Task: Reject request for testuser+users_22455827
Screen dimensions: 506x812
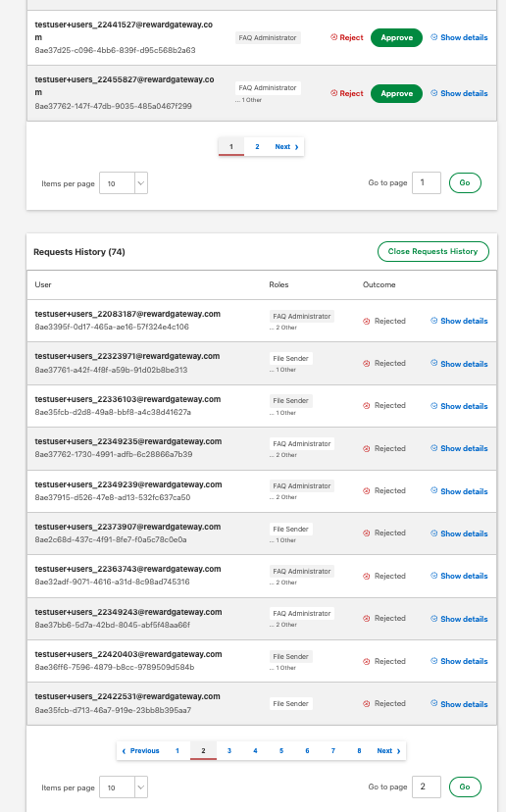Action: 347,93
